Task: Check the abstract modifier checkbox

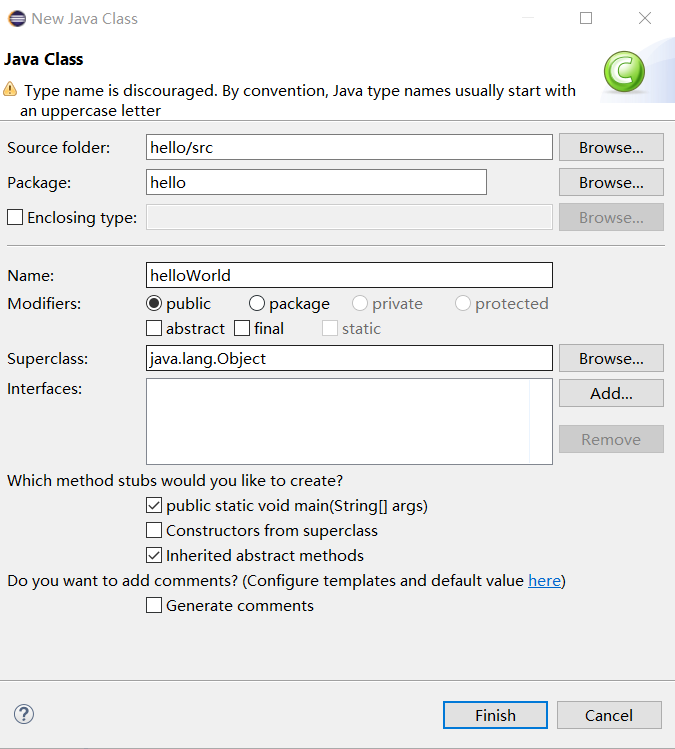Action: pos(154,328)
